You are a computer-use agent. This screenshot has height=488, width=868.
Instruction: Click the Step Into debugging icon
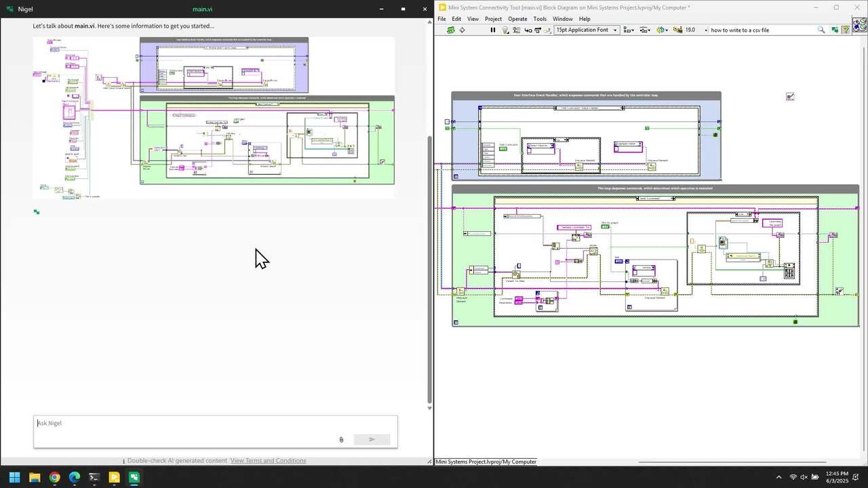[529, 30]
